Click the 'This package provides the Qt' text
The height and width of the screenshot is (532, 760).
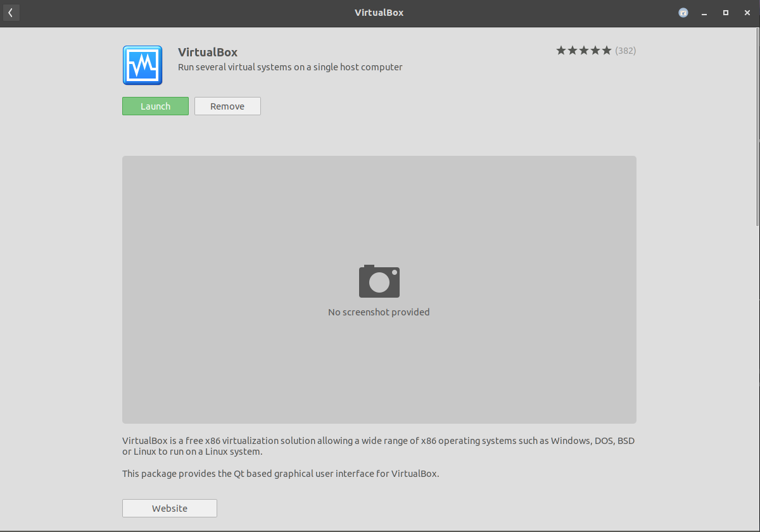(x=281, y=474)
